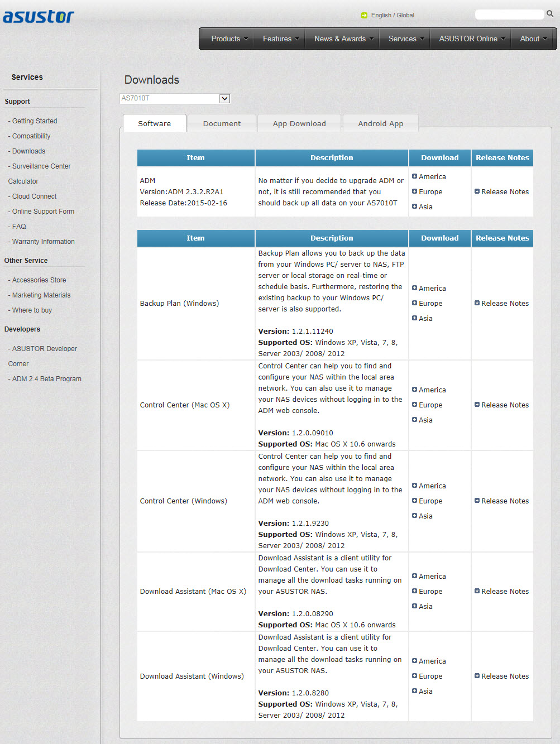Open the App Download tab
Screen dimensions: 560x744
click(299, 123)
